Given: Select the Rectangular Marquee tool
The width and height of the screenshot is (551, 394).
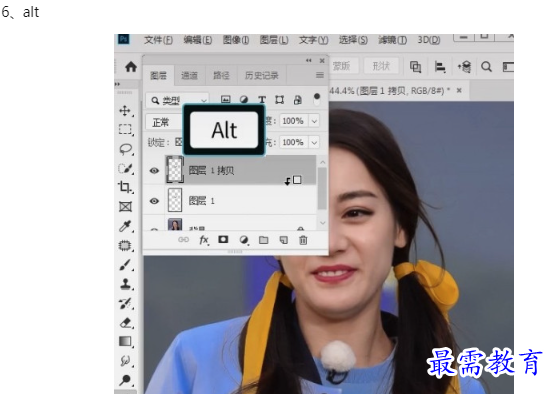Looking at the screenshot, I should pos(125,129).
